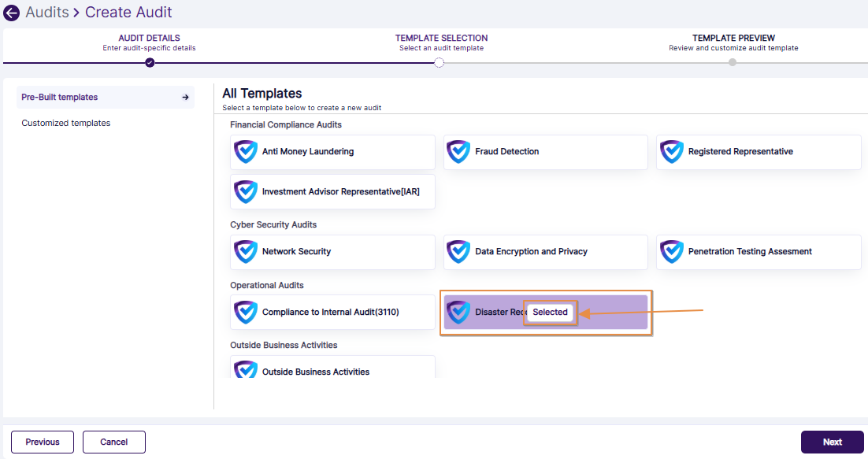Viewport: 868px width, 459px height.
Task: Click the Template Selection step circle
Action: [440, 63]
